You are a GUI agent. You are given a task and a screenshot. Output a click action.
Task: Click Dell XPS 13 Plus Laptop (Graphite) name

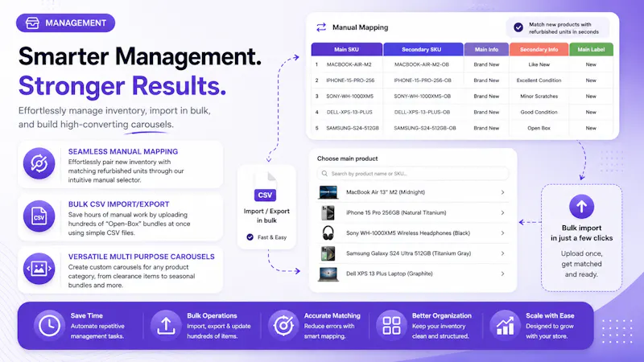click(x=389, y=274)
